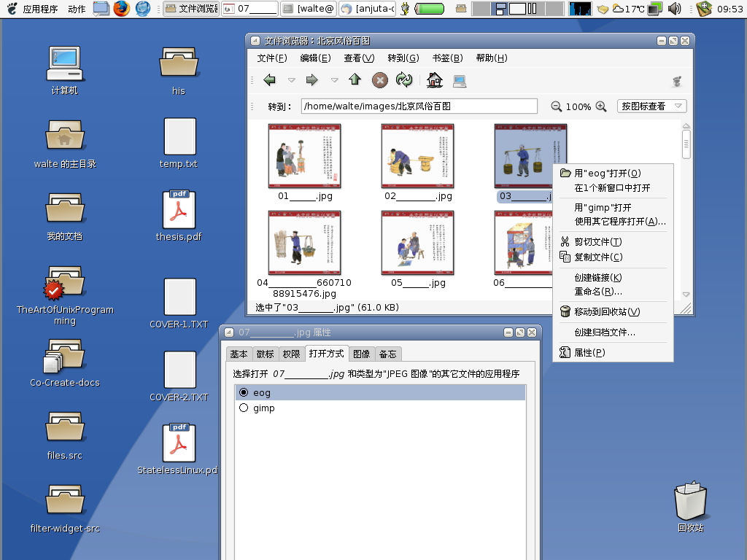Switch to the 权限 tab in properties

tap(291, 354)
